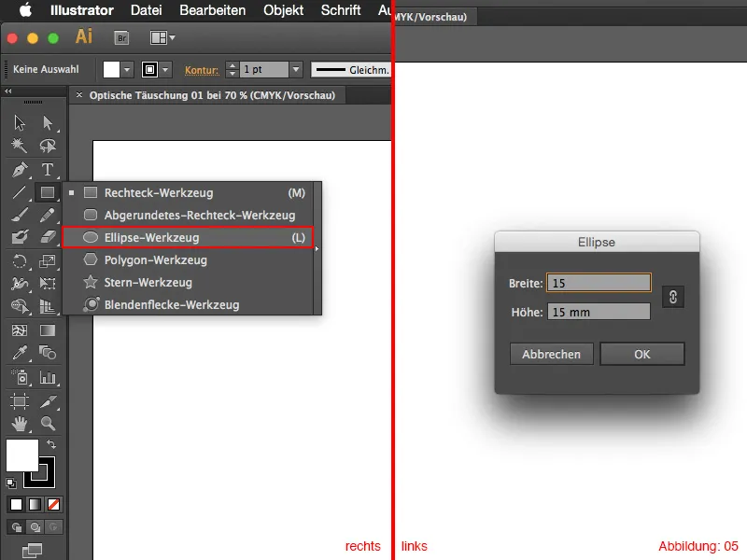Open Kontur stroke panel link

click(202, 70)
